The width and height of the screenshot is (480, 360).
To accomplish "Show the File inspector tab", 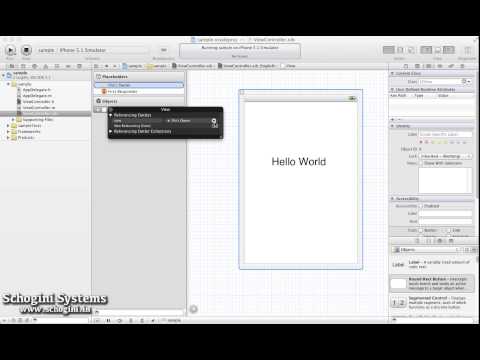I will coord(406,66).
